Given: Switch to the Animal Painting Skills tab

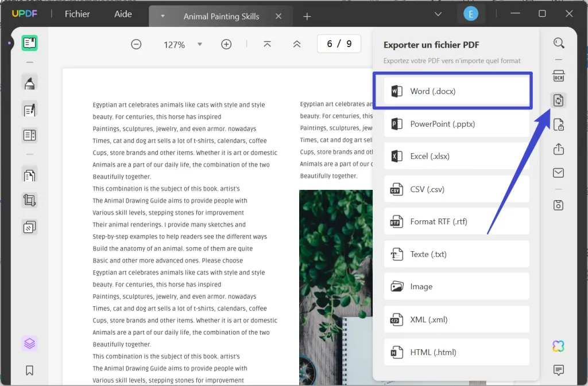Looking at the screenshot, I should (220, 16).
